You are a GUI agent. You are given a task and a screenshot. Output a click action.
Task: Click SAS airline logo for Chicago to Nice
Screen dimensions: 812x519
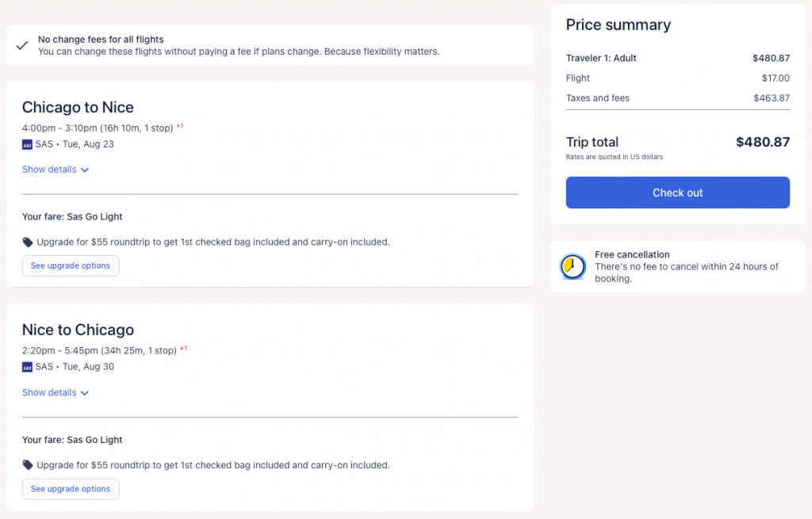[x=28, y=145]
